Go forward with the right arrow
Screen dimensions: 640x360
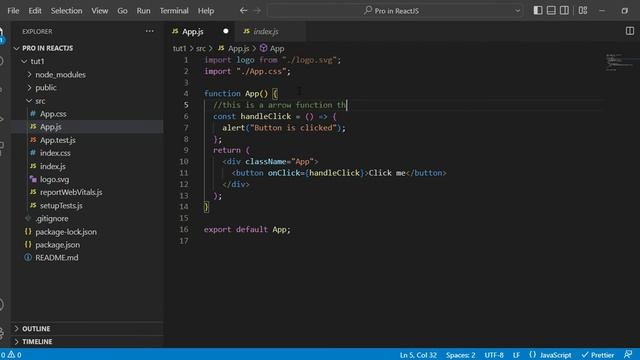[257, 11]
